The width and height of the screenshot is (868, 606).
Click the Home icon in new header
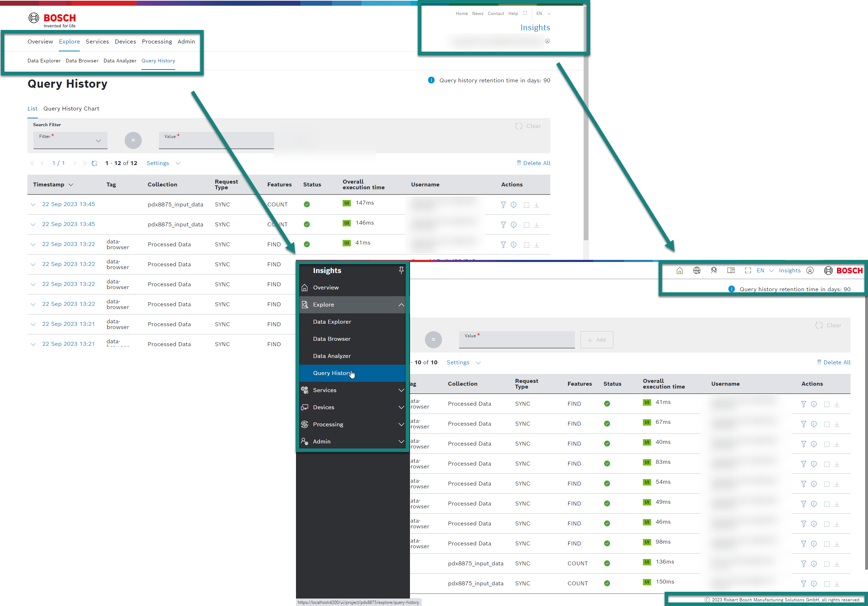679,271
